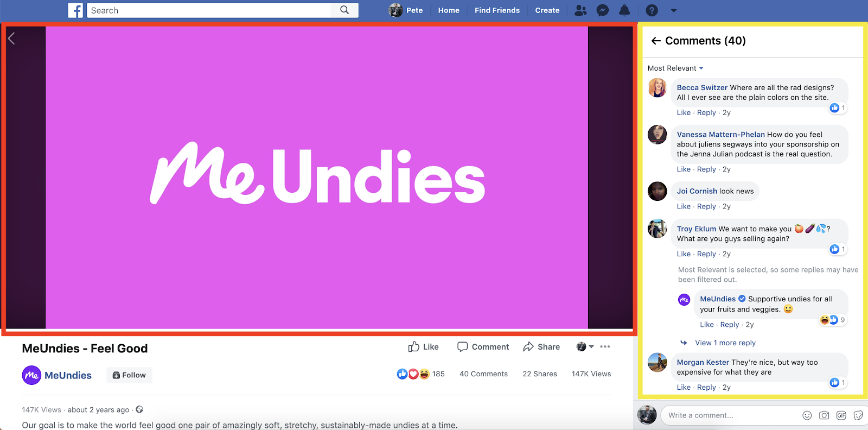The image size is (868, 430).
Task: Click the MeUndies round page logo
Action: [31, 375]
